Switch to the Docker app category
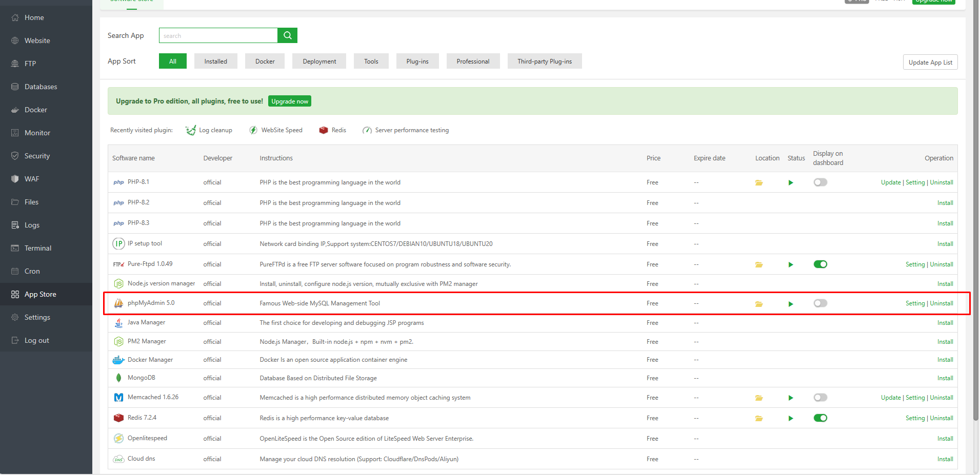The height and width of the screenshot is (475, 980). (265, 61)
